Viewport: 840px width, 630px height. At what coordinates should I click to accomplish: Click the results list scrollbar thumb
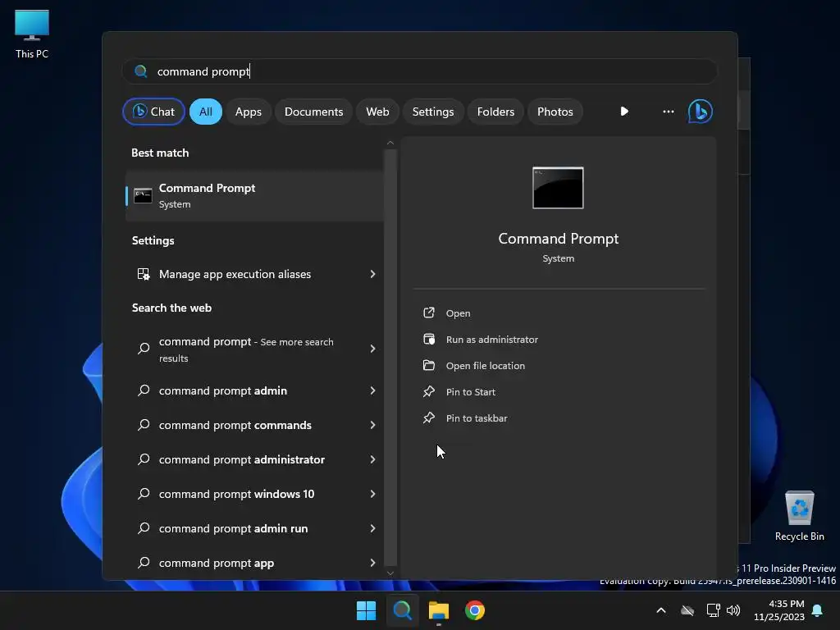click(x=390, y=358)
